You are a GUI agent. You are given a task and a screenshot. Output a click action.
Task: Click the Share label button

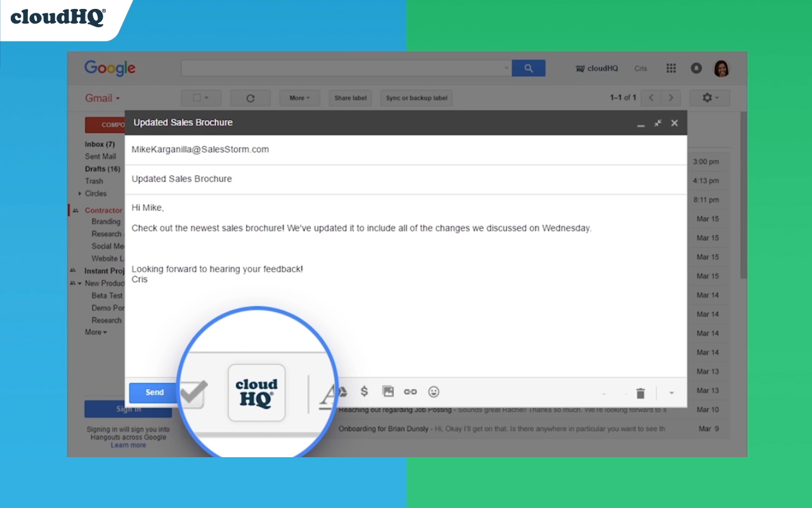(x=350, y=98)
